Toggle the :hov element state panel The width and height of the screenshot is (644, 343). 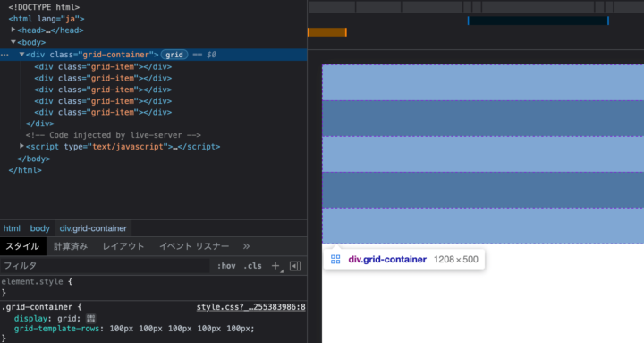click(x=226, y=266)
